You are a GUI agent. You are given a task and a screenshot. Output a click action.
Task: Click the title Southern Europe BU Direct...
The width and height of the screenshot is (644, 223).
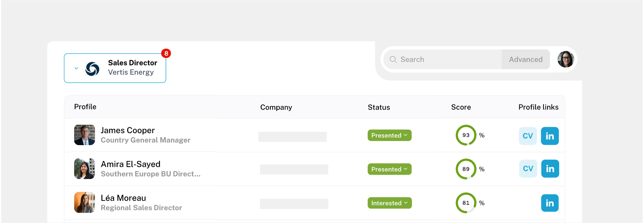point(151,174)
